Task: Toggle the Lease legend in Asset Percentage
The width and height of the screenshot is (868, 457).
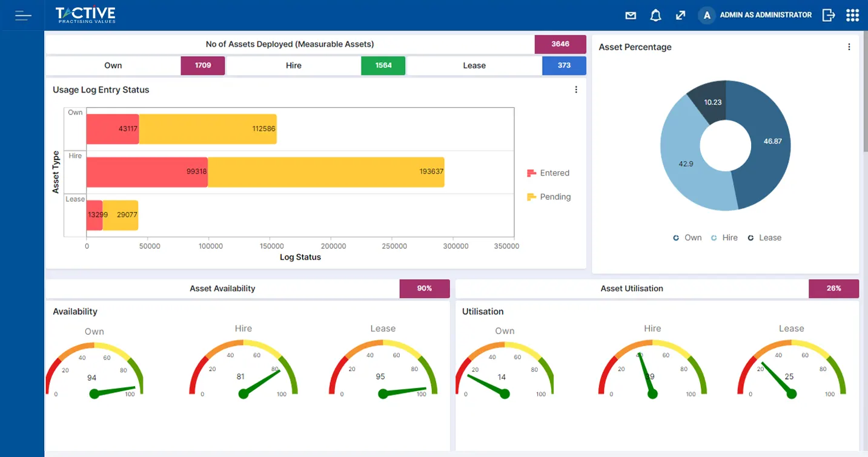Action: click(x=764, y=238)
